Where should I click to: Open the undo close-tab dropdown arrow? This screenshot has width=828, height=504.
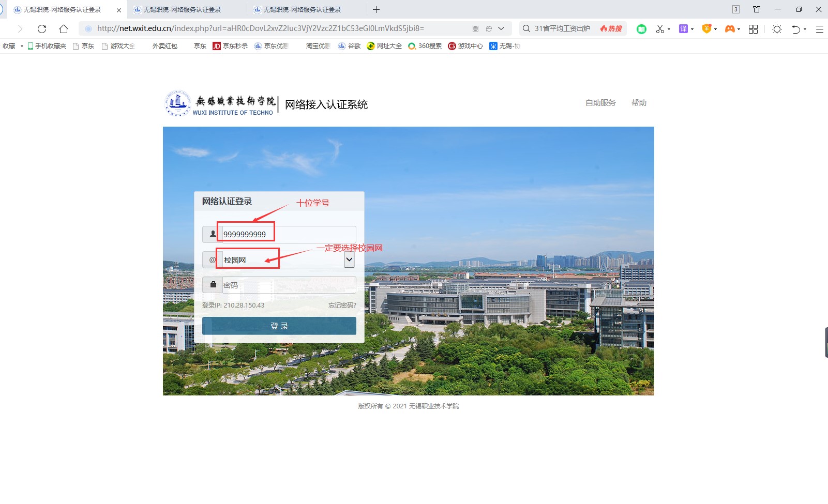point(805,29)
